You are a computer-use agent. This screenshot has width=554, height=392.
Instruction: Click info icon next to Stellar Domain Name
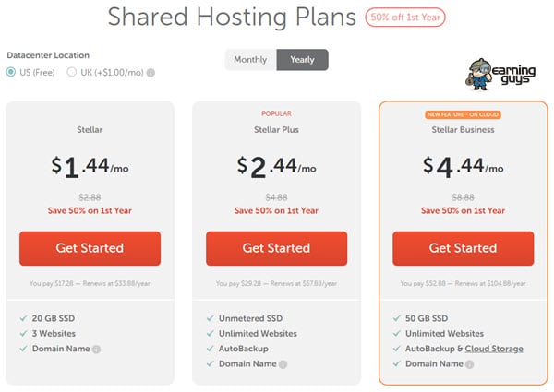pos(96,350)
